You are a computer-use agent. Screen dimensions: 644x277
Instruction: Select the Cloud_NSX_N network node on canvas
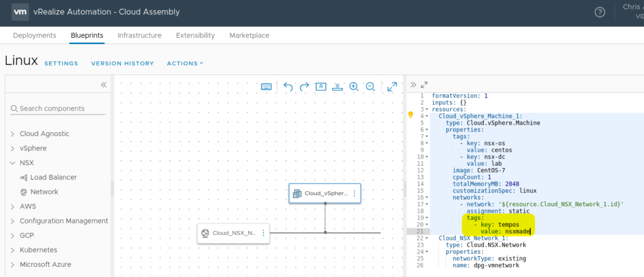(x=233, y=234)
